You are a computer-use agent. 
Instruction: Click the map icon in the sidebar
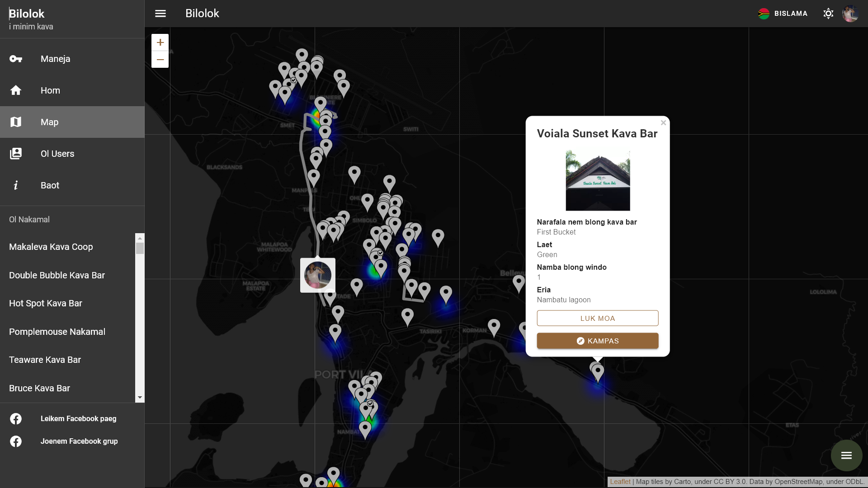coord(16,122)
